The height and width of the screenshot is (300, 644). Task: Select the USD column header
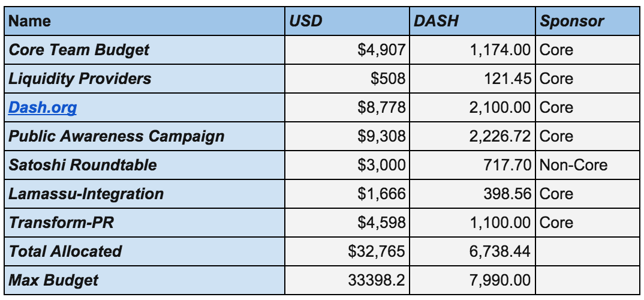pyautogui.click(x=347, y=21)
